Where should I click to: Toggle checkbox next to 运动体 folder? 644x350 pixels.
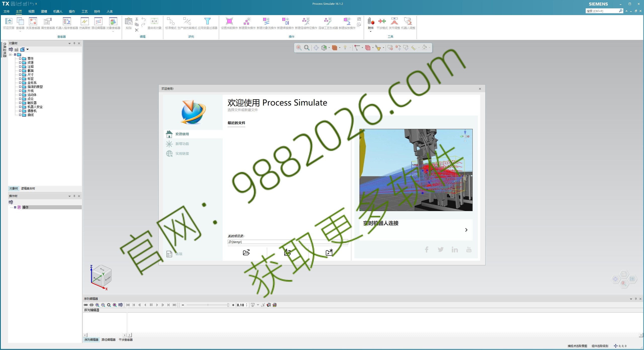[20, 95]
